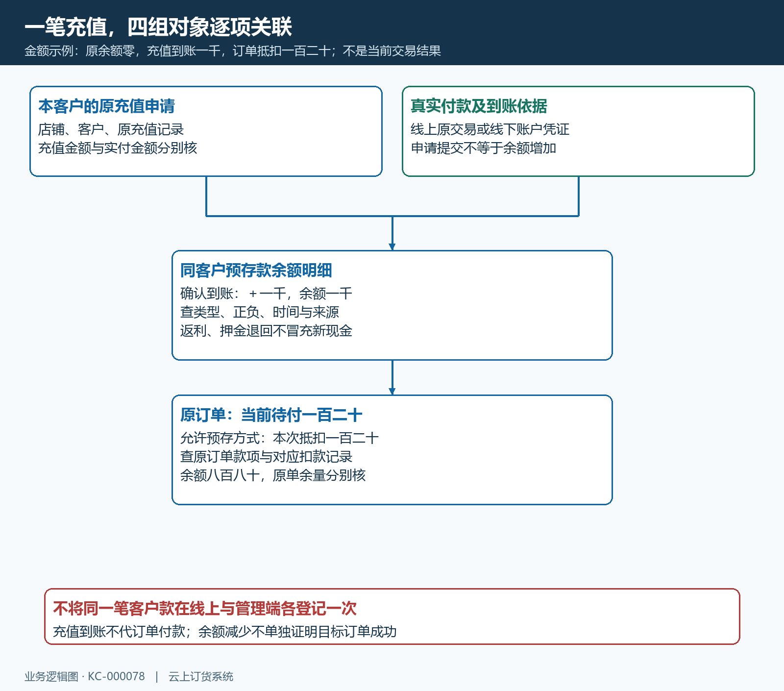
Task: Select the heading 本客户的原充值申请
Action: [x=107, y=106]
